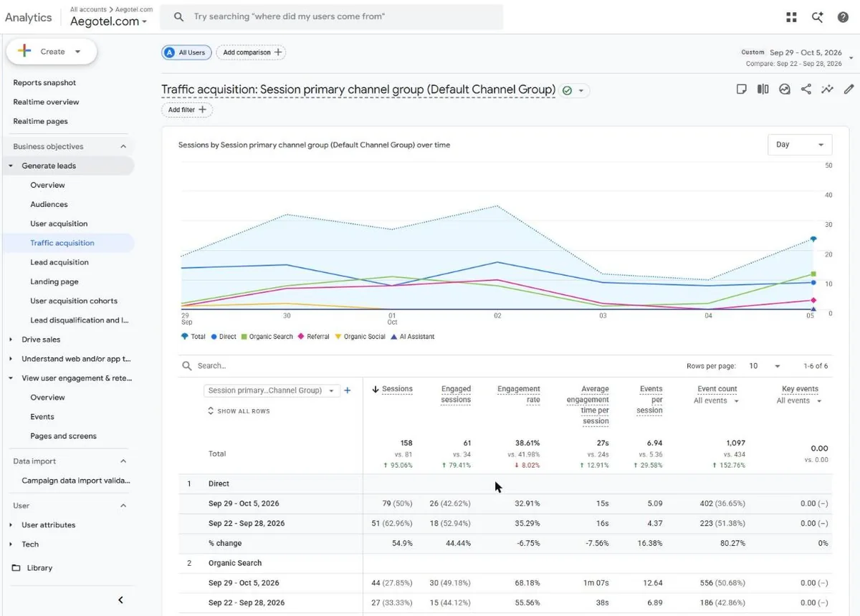This screenshot has width=860, height=616.
Task: Open the Google apps grid icon
Action: click(x=791, y=17)
